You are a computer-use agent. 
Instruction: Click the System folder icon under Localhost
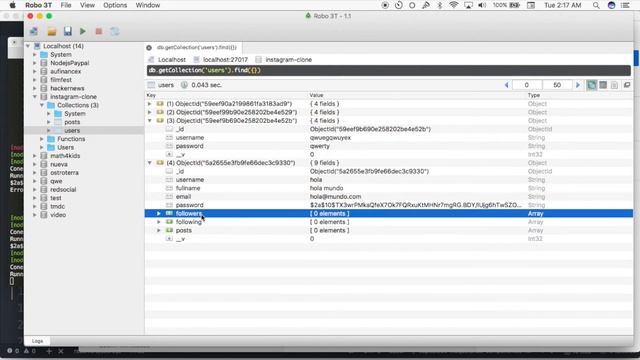44,54
